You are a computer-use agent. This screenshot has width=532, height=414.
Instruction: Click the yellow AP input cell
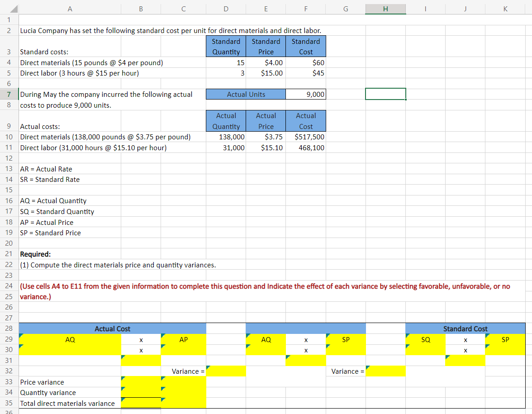click(183, 339)
